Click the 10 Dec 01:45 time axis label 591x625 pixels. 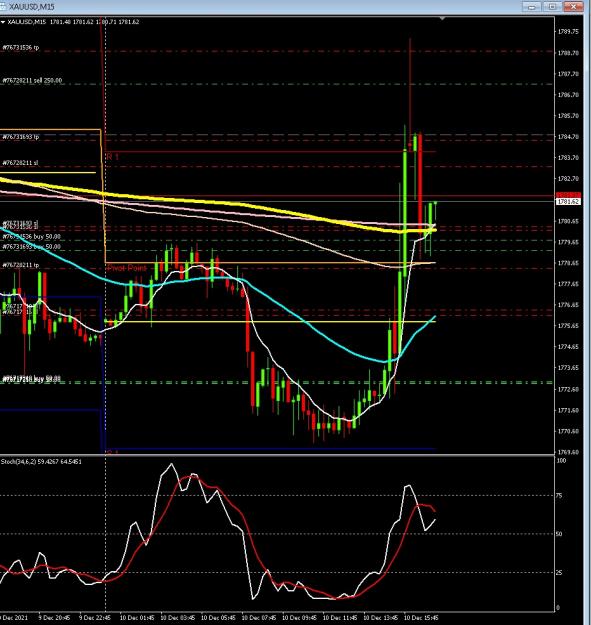pos(137,618)
